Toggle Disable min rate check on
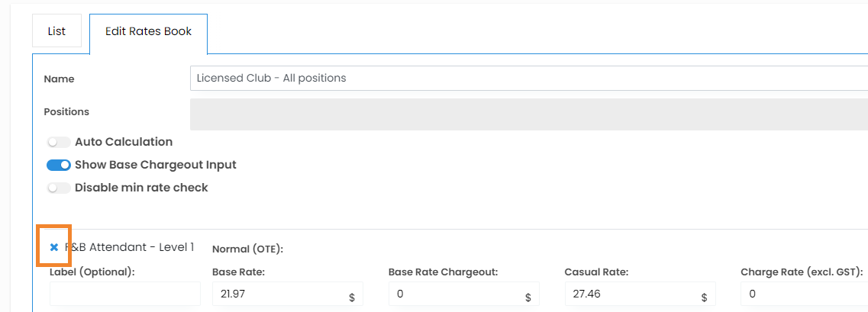868x312 pixels. [x=59, y=188]
